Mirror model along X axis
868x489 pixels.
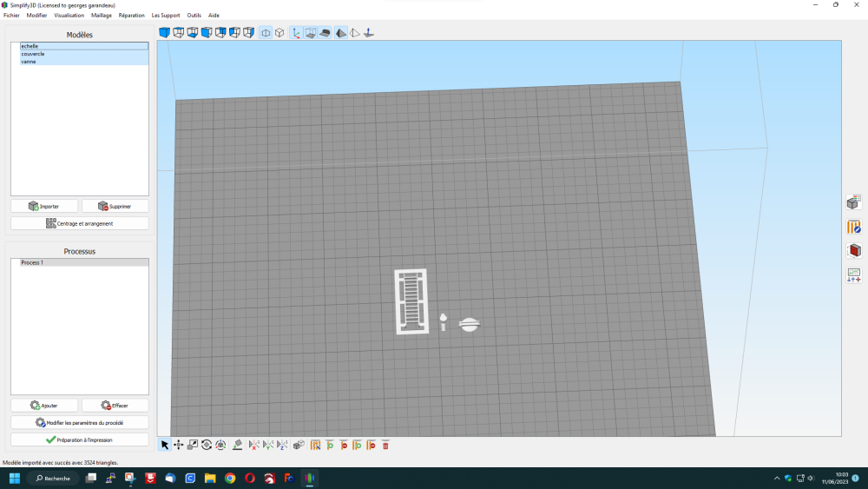(254, 445)
